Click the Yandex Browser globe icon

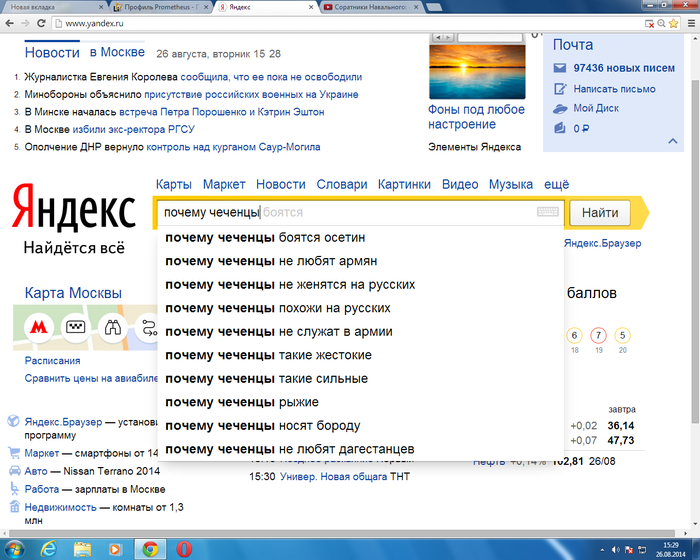click(14, 422)
